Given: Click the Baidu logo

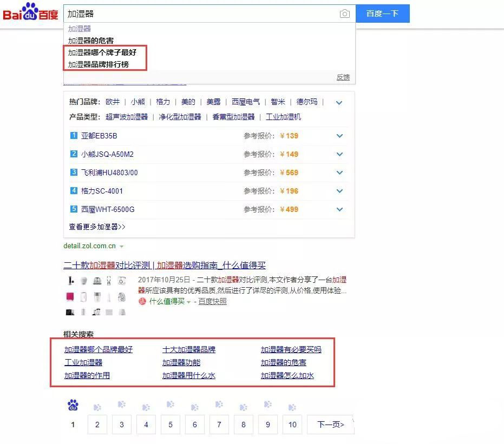Looking at the screenshot, I should click(x=30, y=12).
